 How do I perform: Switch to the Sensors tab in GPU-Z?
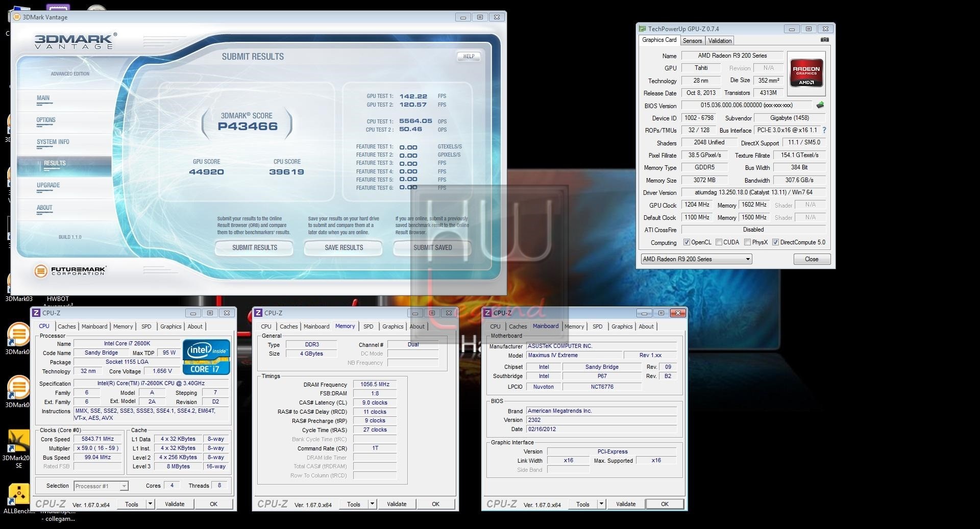pyautogui.click(x=692, y=40)
